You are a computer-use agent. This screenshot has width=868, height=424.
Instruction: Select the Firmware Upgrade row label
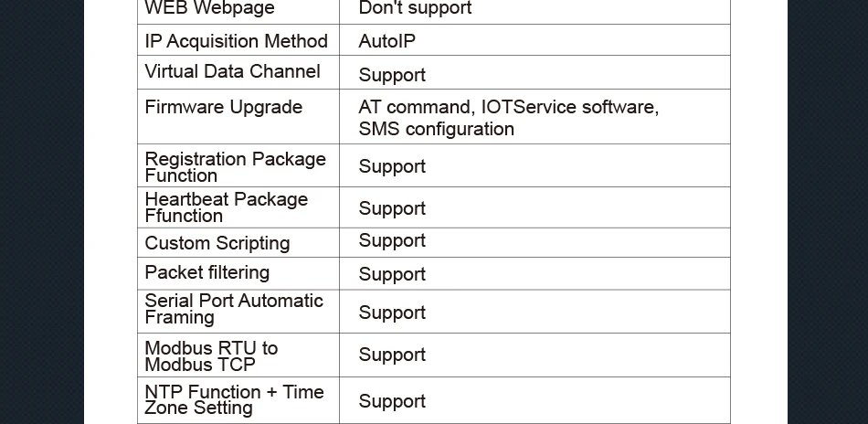click(223, 107)
